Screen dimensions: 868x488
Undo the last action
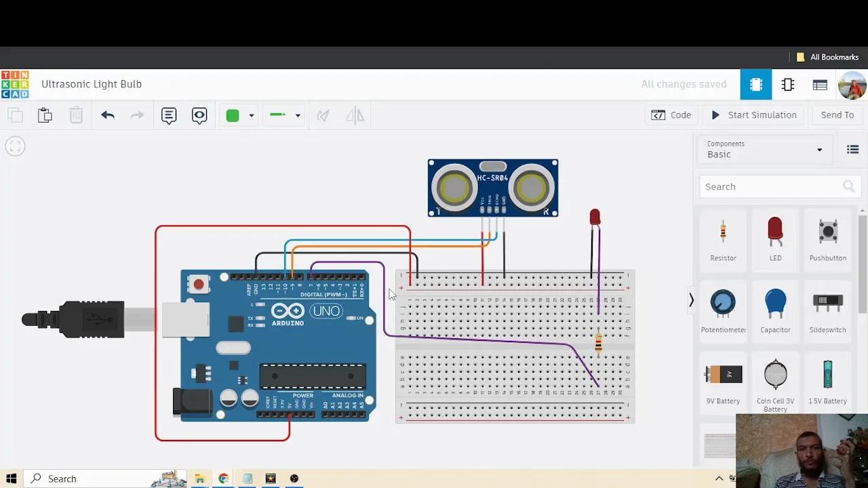(x=107, y=115)
